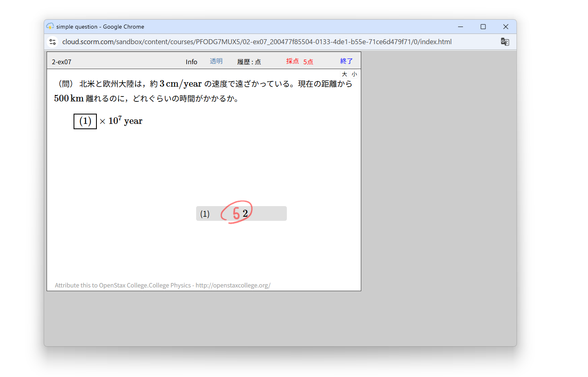Click the 2-ex07 question ID label
The width and height of the screenshot is (588, 377).
(62, 62)
